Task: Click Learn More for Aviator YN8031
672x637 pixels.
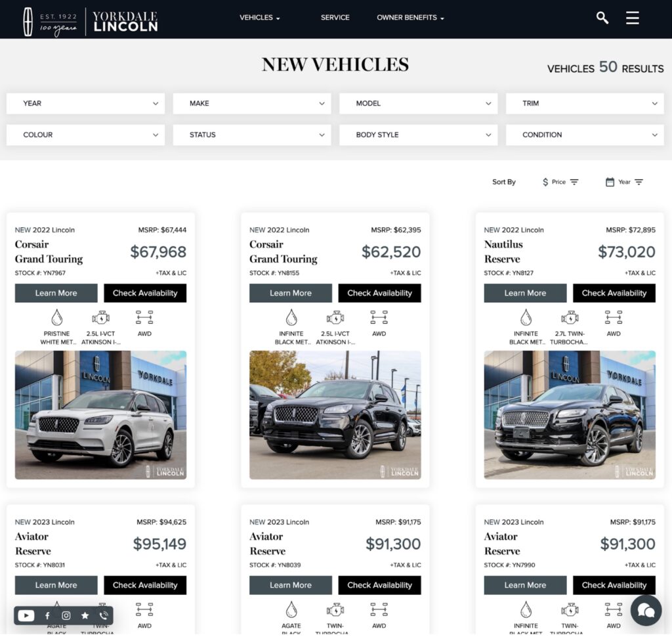Action: point(56,585)
